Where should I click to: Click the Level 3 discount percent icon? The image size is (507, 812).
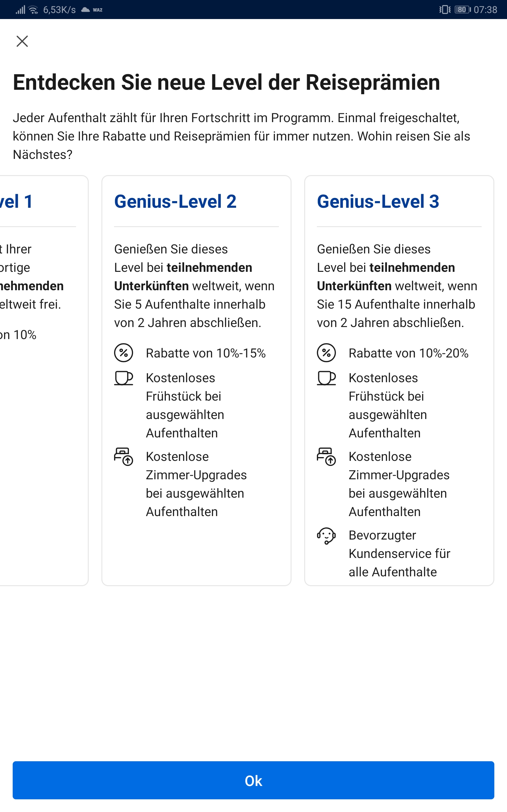(326, 353)
